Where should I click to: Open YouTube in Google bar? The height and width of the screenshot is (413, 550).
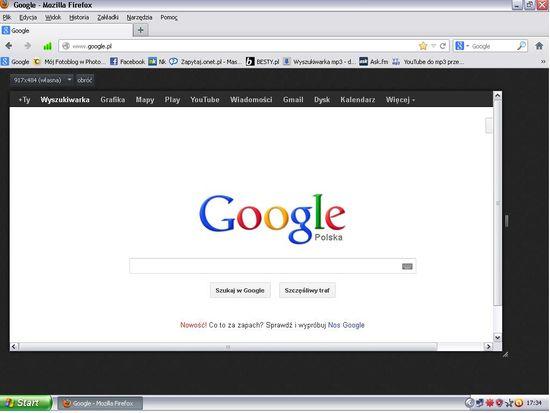click(x=205, y=100)
